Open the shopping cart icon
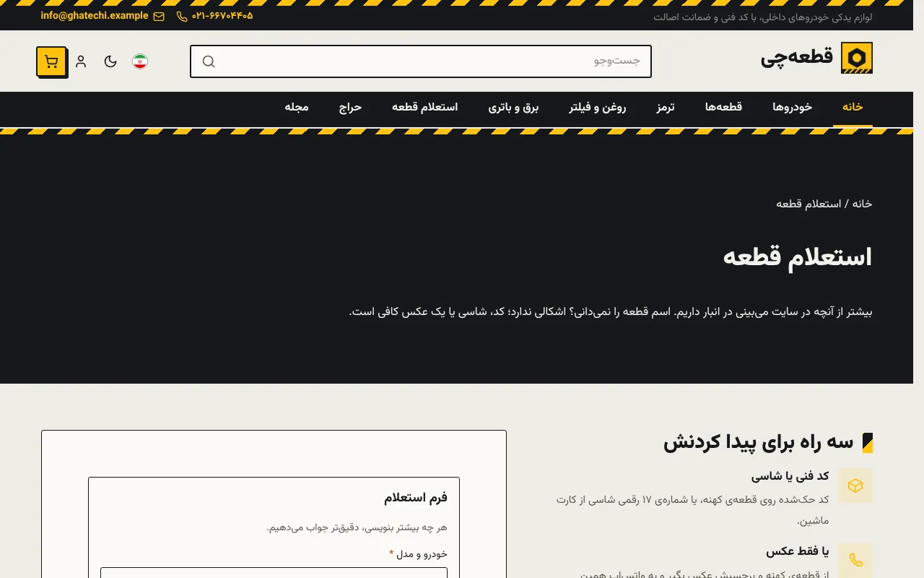This screenshot has width=924, height=578. coord(51,61)
